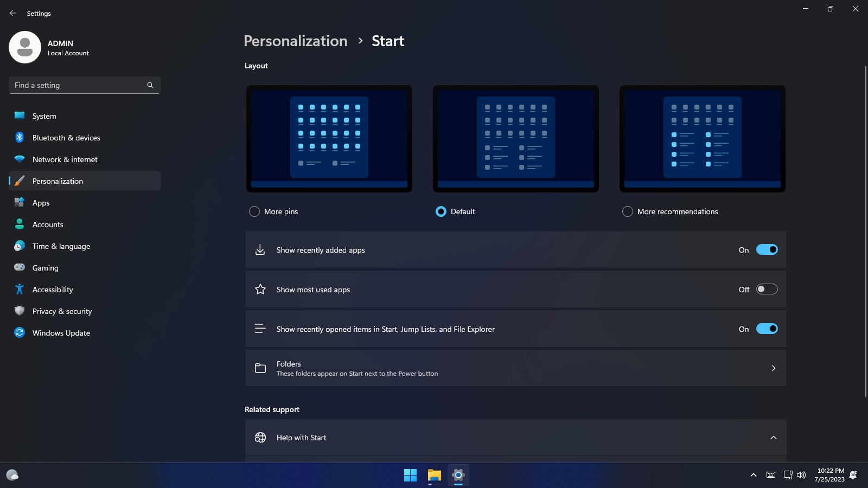
Task: Open Accounts settings page
Action: tap(85, 224)
